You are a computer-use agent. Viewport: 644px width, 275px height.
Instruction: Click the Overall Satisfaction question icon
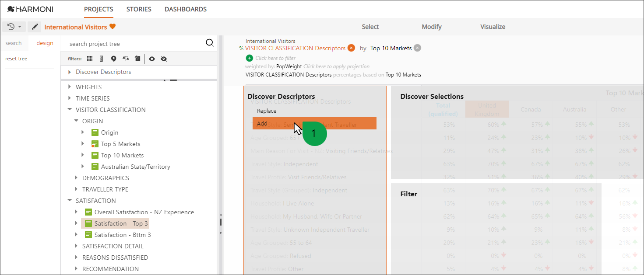(88, 212)
